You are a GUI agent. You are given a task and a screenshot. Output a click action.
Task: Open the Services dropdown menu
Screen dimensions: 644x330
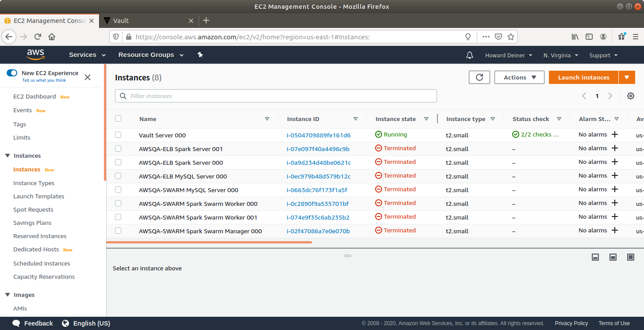[87, 55]
